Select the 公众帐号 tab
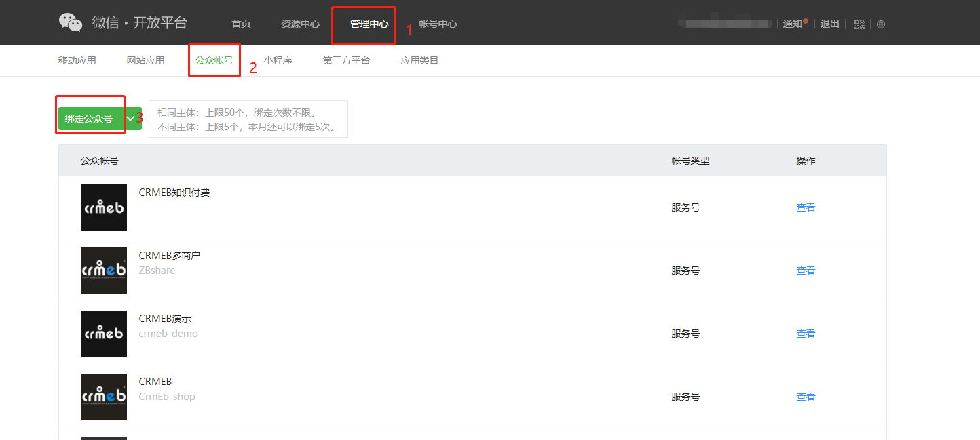 (x=214, y=60)
